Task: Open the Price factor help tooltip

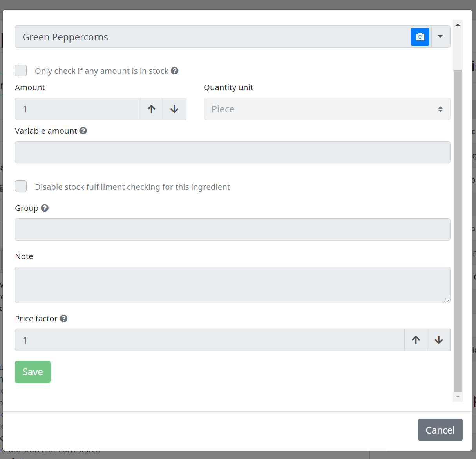Action: point(64,319)
